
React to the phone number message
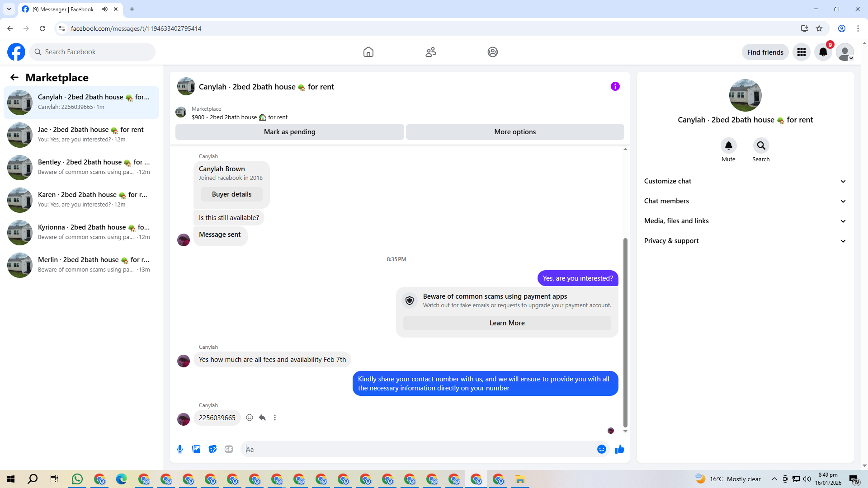point(250,418)
